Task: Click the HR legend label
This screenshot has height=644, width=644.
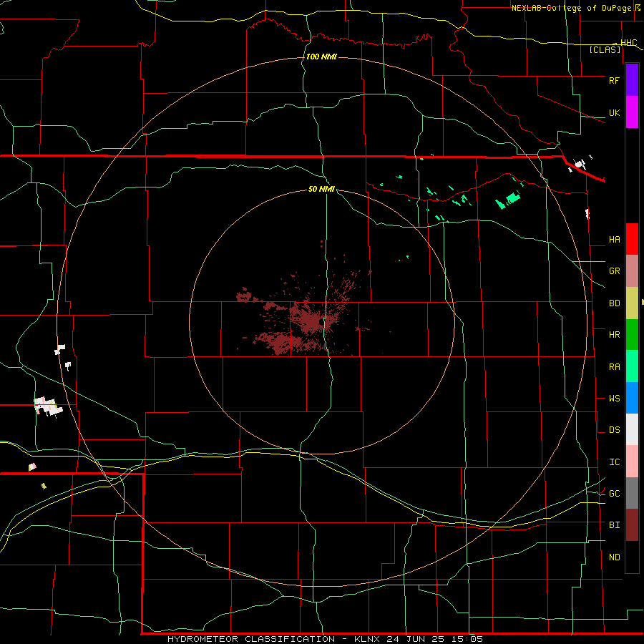Action: click(614, 335)
